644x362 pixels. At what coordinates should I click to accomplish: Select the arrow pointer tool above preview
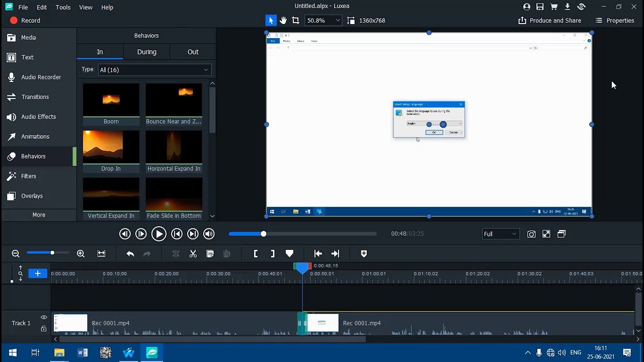pyautogui.click(x=271, y=20)
